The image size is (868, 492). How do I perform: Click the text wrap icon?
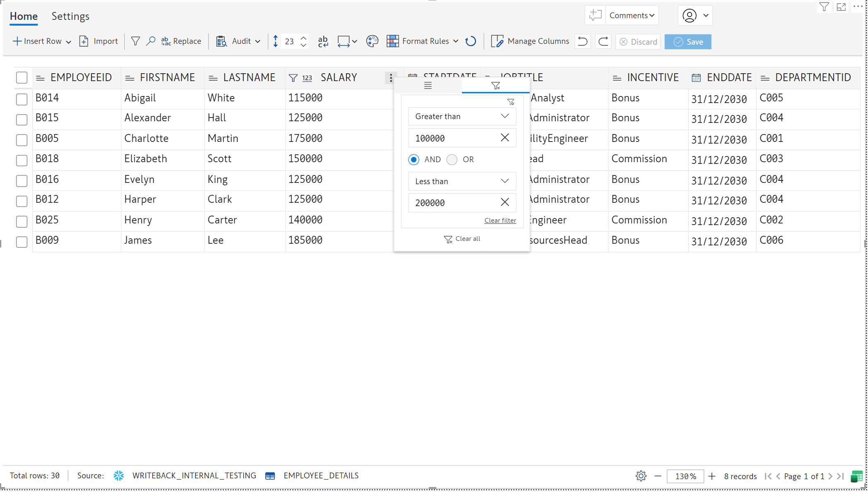click(323, 41)
